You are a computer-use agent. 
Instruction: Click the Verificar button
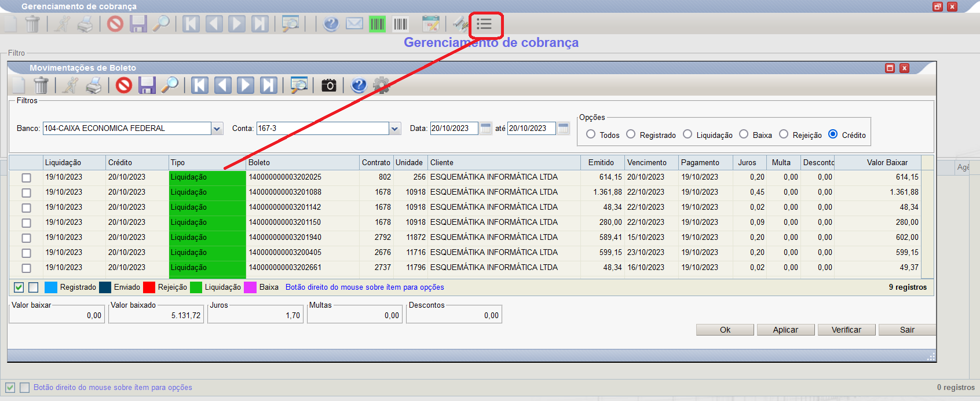pos(847,330)
